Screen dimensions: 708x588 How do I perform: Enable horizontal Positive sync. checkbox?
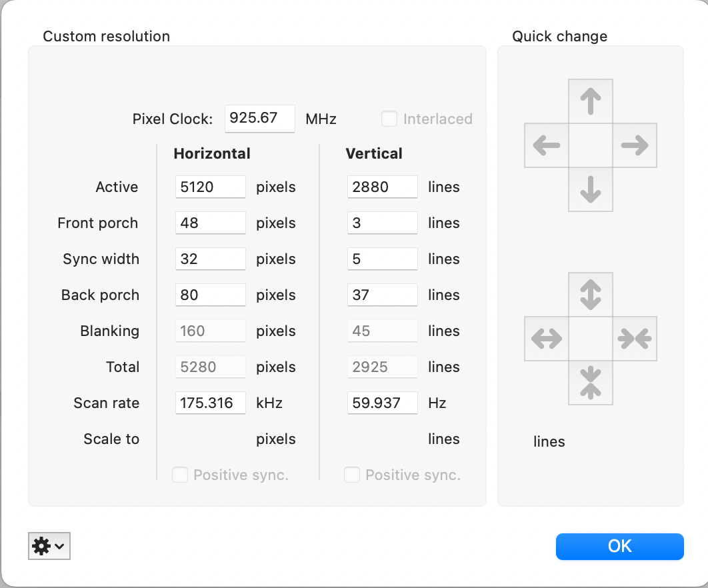pyautogui.click(x=180, y=475)
